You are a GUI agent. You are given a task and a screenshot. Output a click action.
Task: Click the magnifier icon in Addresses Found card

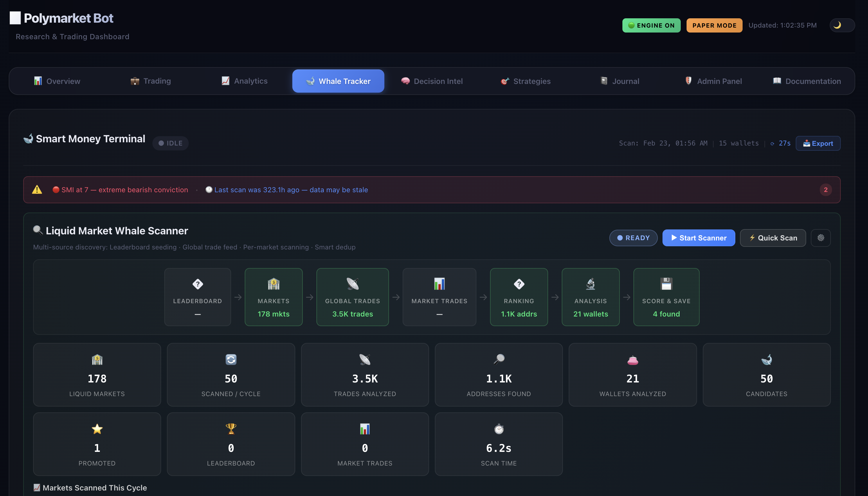(x=499, y=360)
